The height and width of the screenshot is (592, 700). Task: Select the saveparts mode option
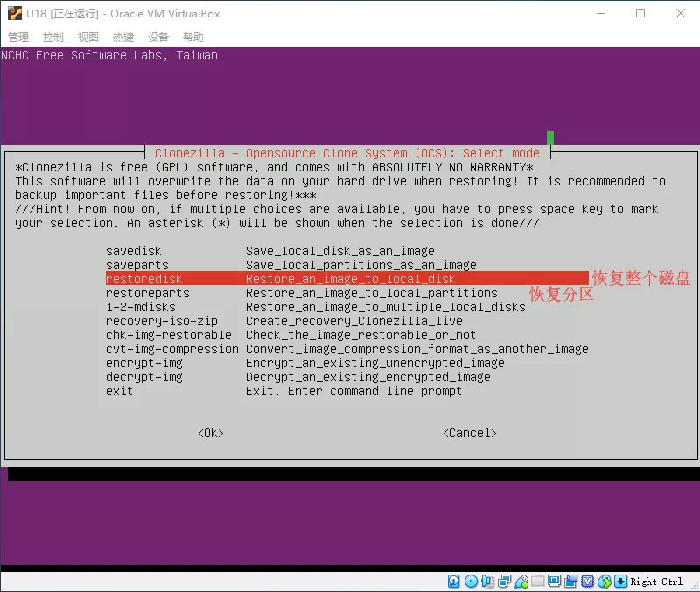tap(346, 265)
